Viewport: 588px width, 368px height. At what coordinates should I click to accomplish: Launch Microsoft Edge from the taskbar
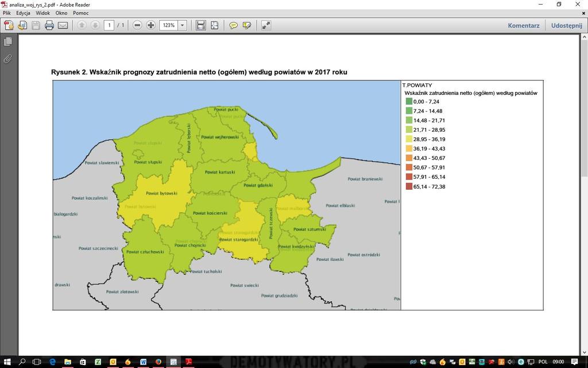click(52, 362)
